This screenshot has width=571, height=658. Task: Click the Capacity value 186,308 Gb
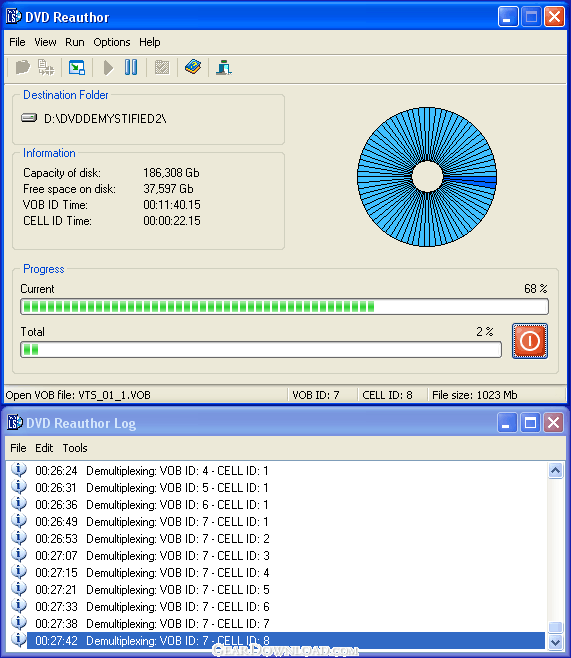pos(171,173)
